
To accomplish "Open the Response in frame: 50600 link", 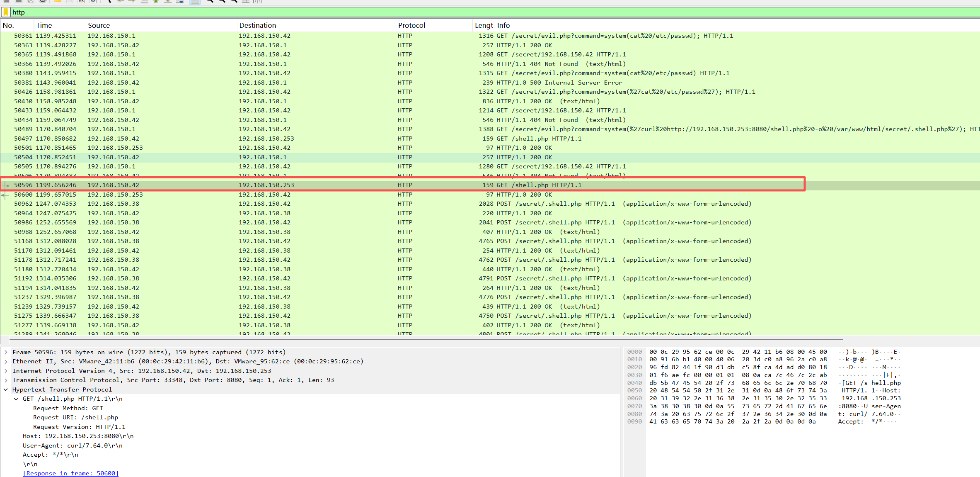I will tap(70, 473).
